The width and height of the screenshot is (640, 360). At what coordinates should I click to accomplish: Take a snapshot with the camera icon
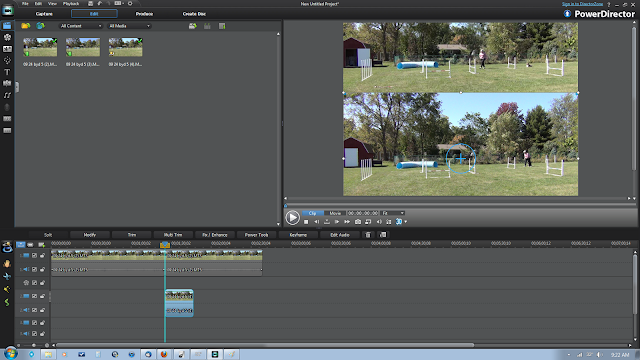tap(358, 222)
